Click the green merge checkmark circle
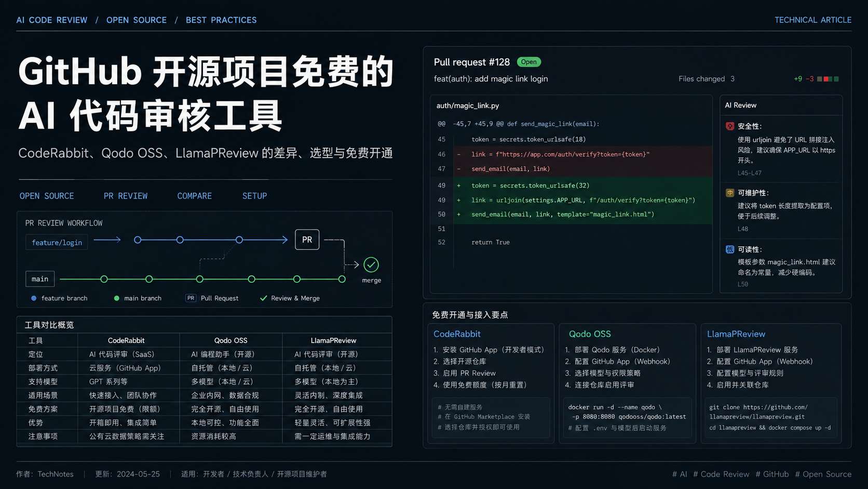Viewport: 868px width, 489px height. tap(371, 265)
